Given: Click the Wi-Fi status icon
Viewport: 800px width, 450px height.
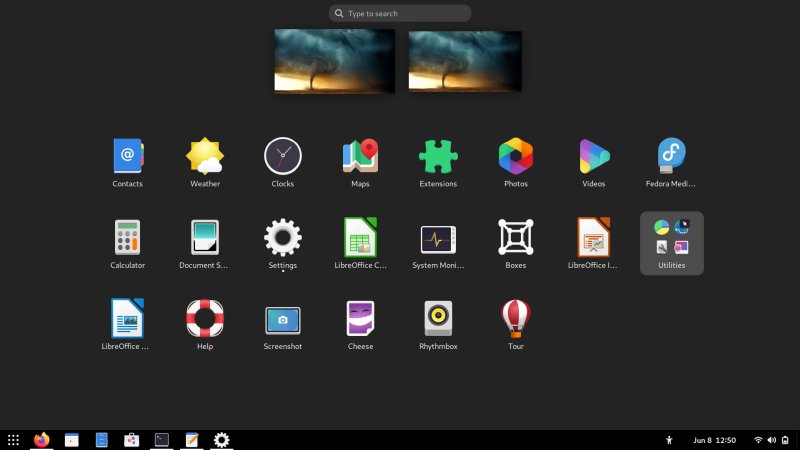Looking at the screenshot, I should [758, 440].
